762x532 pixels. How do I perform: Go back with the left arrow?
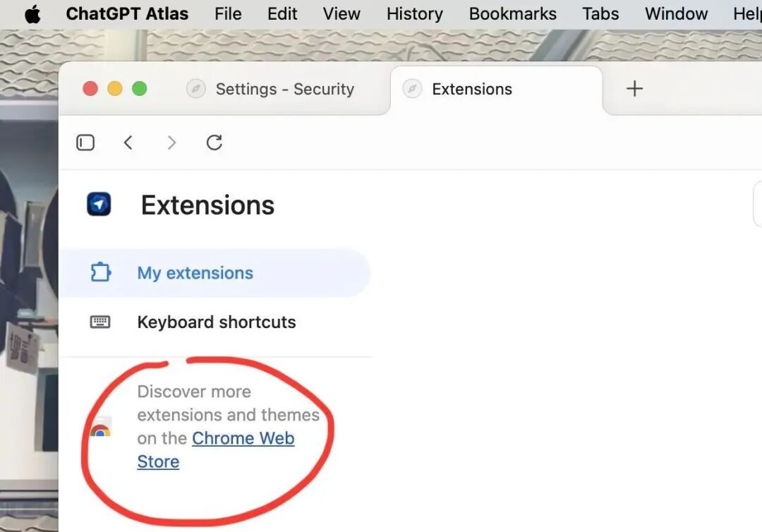point(128,143)
